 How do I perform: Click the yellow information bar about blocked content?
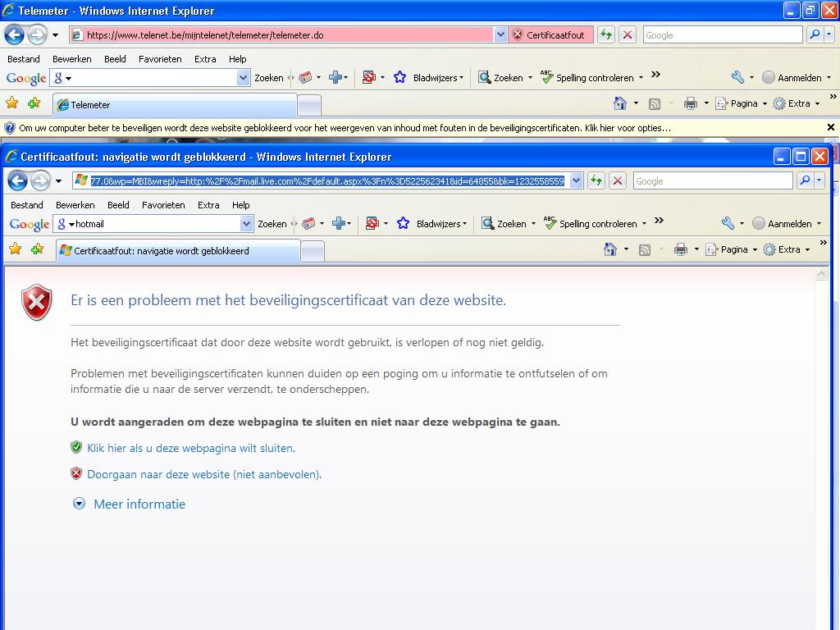[345, 128]
